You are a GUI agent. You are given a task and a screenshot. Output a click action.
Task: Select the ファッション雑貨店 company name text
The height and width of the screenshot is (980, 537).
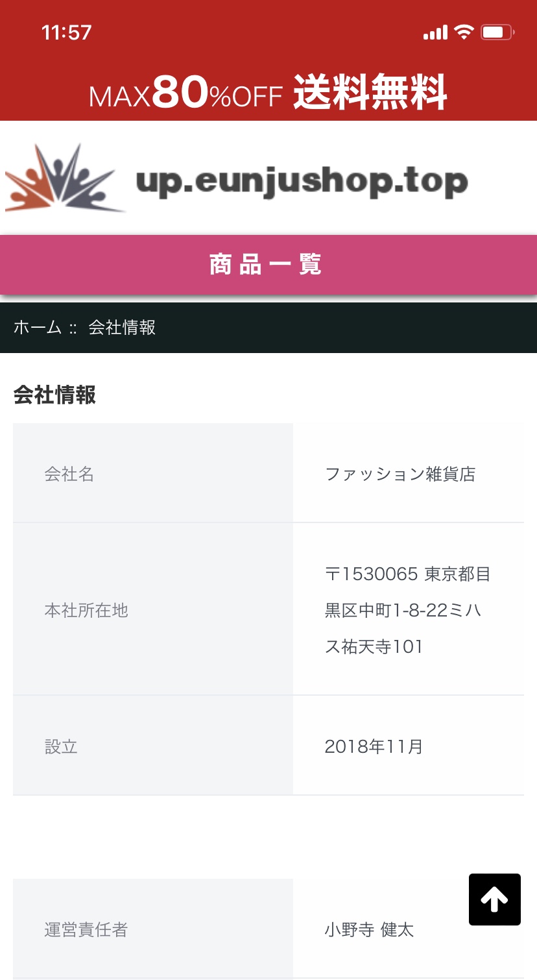tap(400, 474)
